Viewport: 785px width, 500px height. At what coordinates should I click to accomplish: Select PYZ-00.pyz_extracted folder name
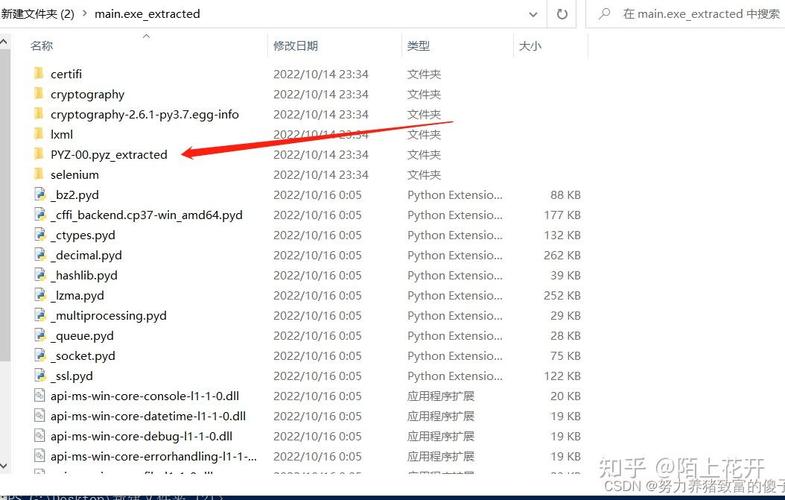click(x=109, y=155)
